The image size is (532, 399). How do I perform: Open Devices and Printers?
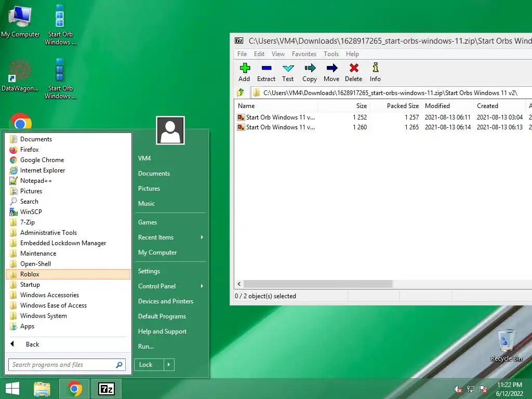click(170, 301)
